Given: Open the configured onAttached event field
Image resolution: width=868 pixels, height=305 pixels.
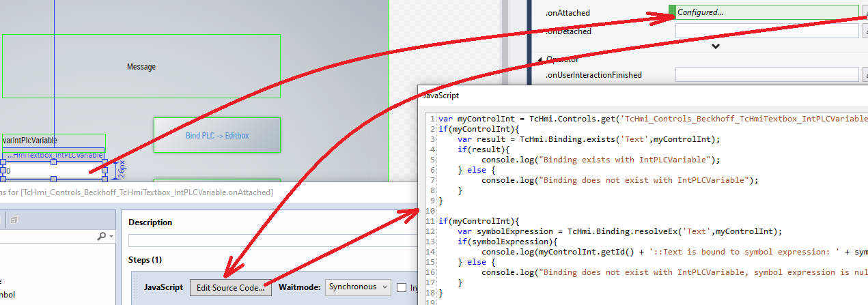Looking at the screenshot, I should point(766,12).
